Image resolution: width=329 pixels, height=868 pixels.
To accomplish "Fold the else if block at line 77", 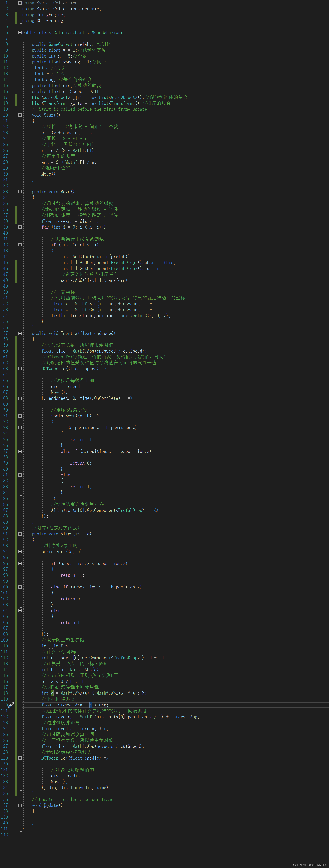I will pos(20,451).
